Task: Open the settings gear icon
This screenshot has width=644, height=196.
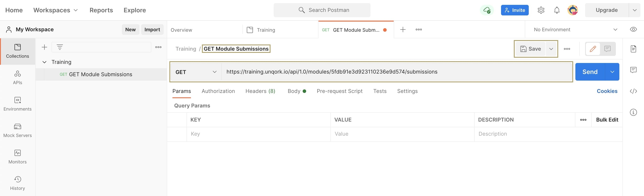Action: [x=541, y=10]
